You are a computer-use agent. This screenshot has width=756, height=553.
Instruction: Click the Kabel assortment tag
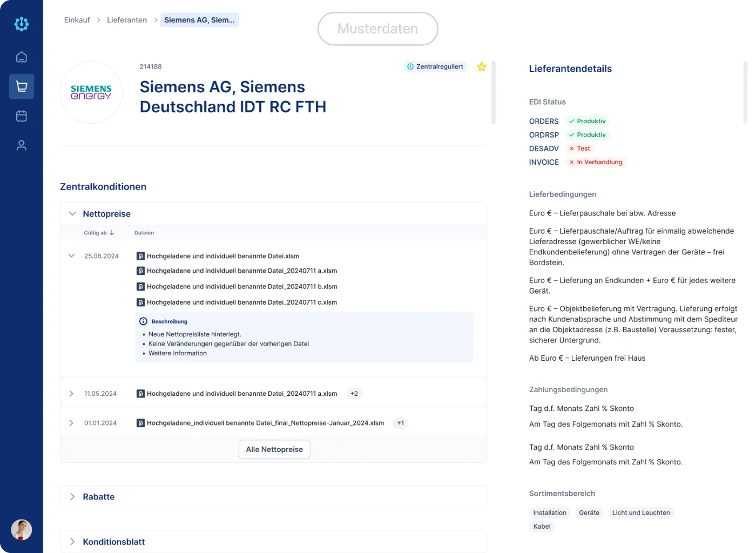coord(542,527)
